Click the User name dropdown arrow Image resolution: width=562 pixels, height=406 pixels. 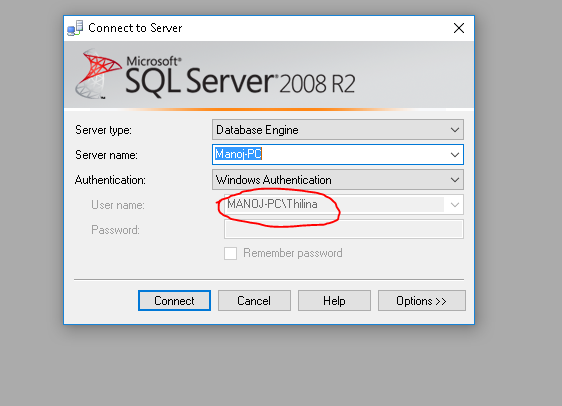[x=455, y=205]
